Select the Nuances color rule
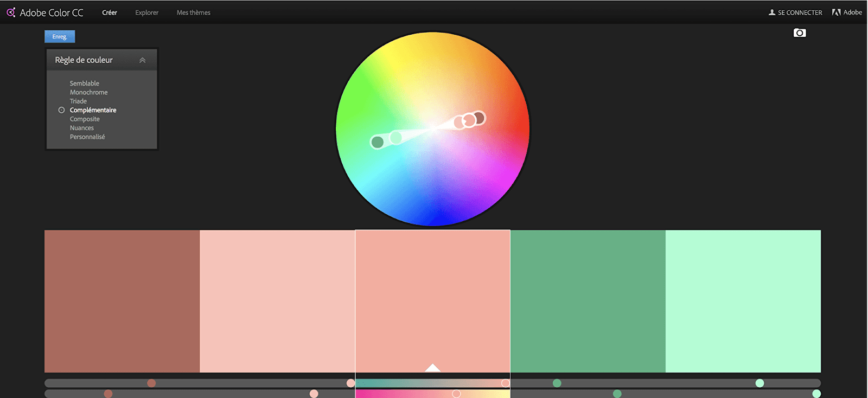Screen dimensions: 868x398 coord(82,128)
